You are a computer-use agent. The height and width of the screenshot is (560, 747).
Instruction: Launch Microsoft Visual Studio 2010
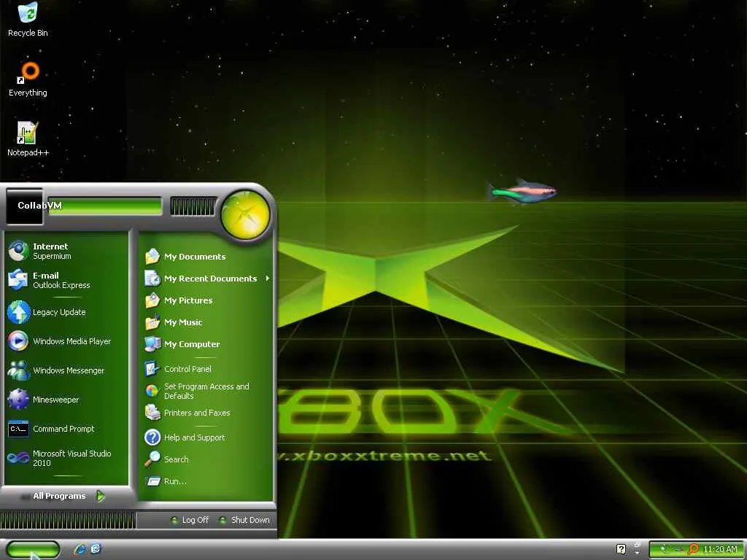click(66, 458)
